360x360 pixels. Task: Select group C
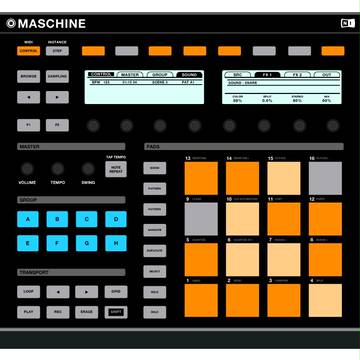click(x=87, y=219)
